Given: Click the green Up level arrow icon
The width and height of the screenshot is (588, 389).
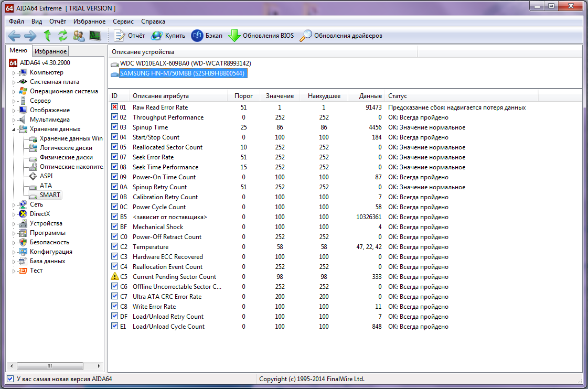Looking at the screenshot, I should click(47, 36).
